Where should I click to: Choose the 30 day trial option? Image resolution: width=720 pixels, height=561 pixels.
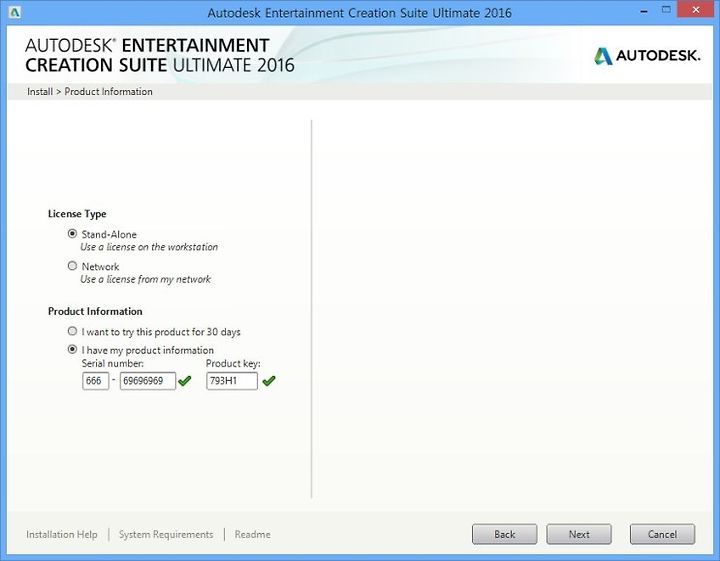click(x=72, y=331)
